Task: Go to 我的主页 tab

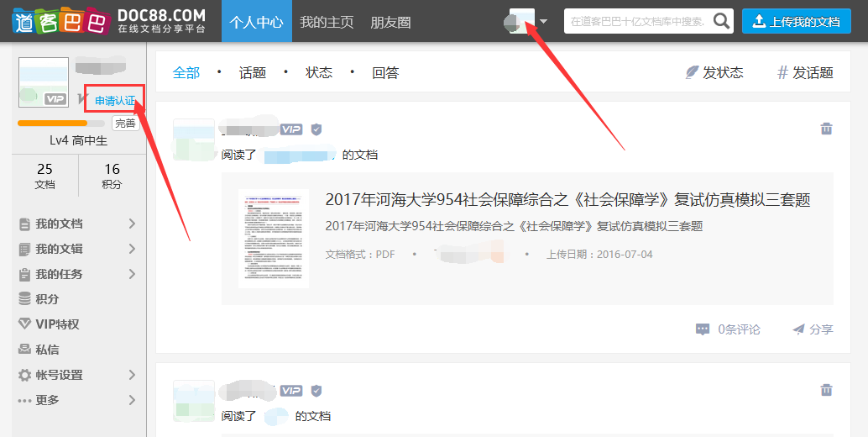Action: click(x=327, y=22)
